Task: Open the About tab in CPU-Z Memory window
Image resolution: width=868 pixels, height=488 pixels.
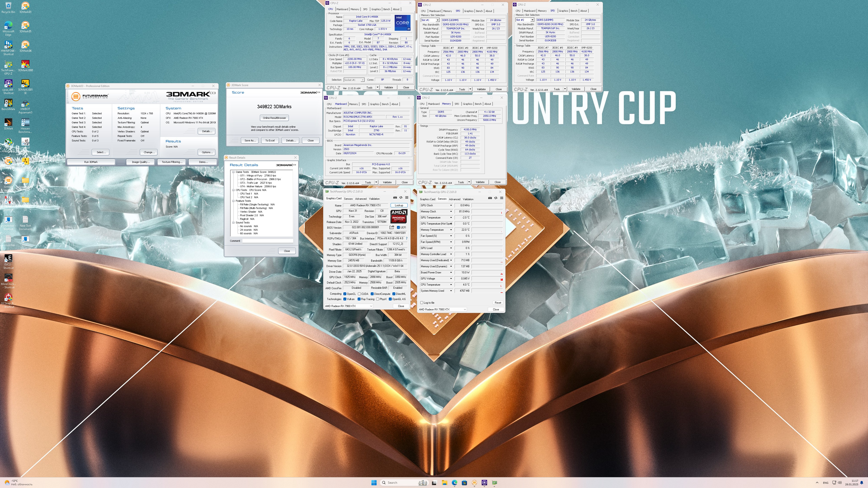Action: pyautogui.click(x=488, y=104)
